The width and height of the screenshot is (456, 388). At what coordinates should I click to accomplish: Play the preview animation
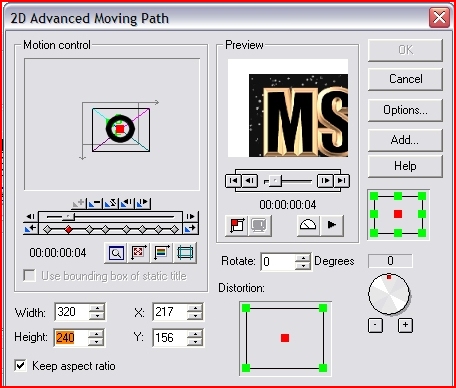pos(332,225)
